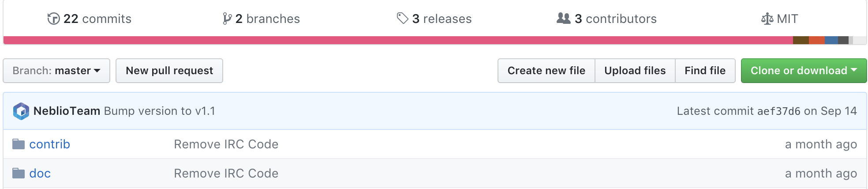
Task: Click the New pull request button
Action: coord(169,71)
